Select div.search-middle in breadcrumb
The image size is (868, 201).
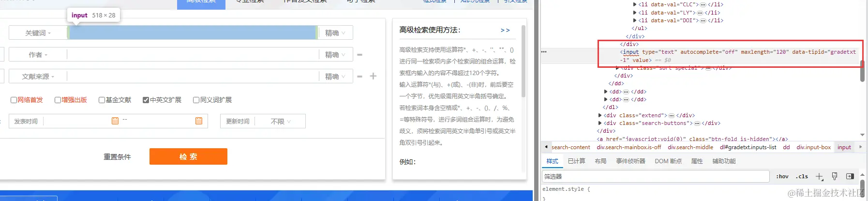point(690,147)
